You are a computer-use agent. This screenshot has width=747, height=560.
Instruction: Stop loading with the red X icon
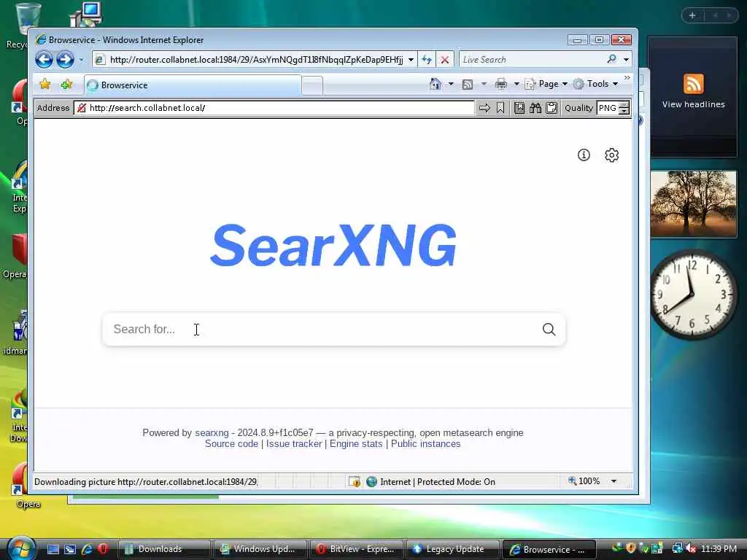[x=444, y=60]
